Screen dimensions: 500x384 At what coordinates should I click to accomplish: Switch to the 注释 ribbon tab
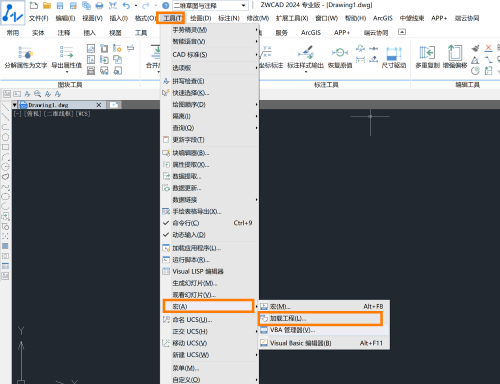(x=64, y=32)
